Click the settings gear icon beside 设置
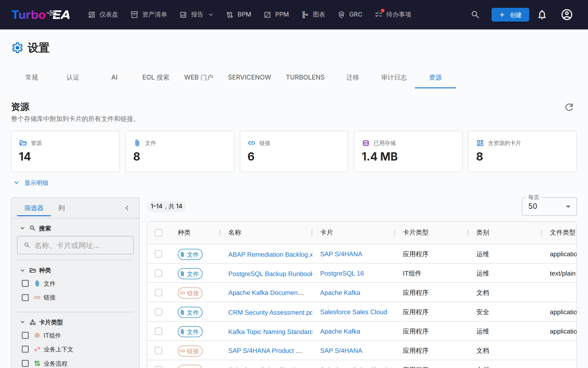 tap(17, 48)
